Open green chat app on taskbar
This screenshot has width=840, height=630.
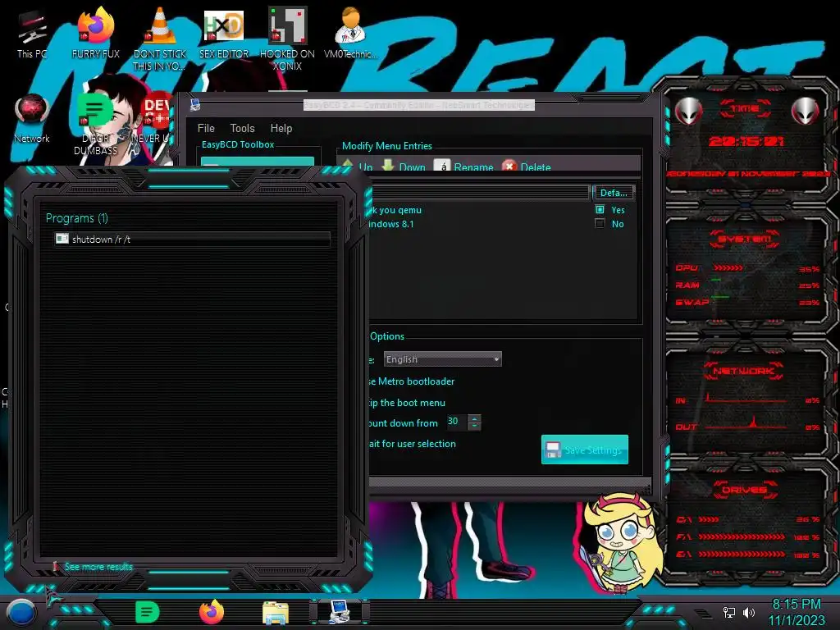(147, 612)
